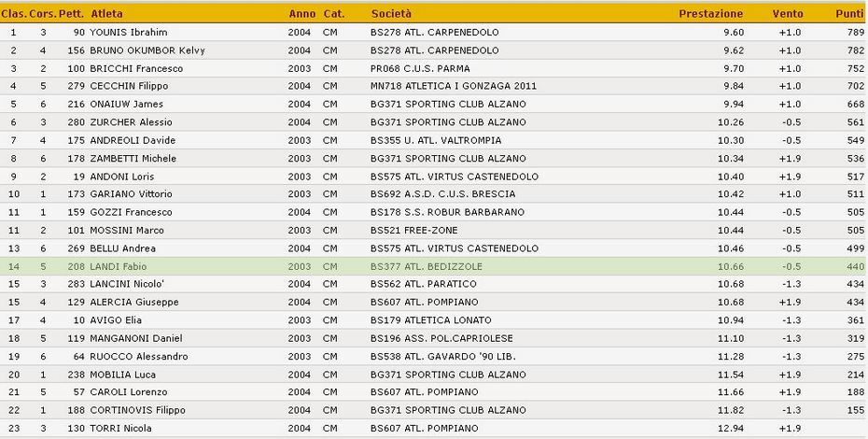Click performance value 9.60

pyautogui.click(x=734, y=32)
